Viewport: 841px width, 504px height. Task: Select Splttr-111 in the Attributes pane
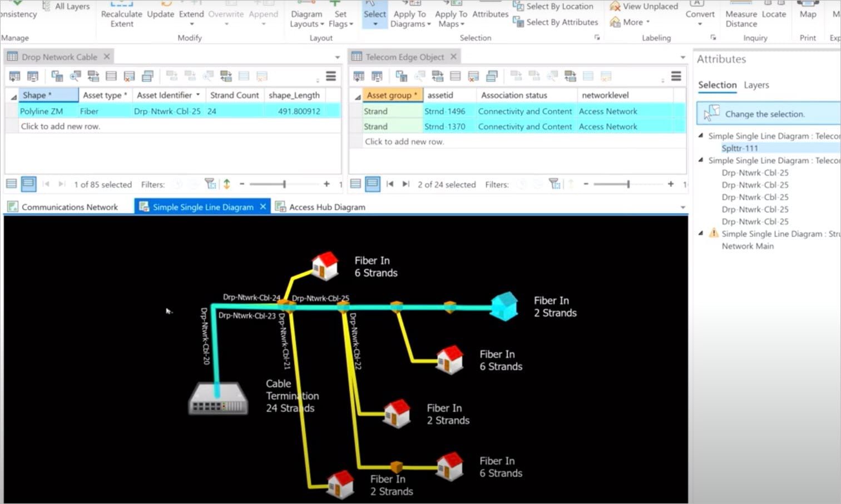point(740,148)
